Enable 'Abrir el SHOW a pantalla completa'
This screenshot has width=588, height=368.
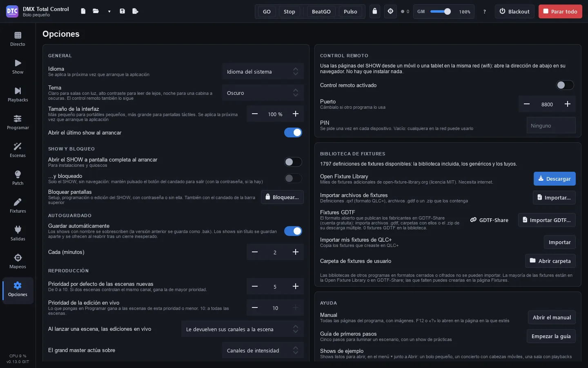pos(293,162)
